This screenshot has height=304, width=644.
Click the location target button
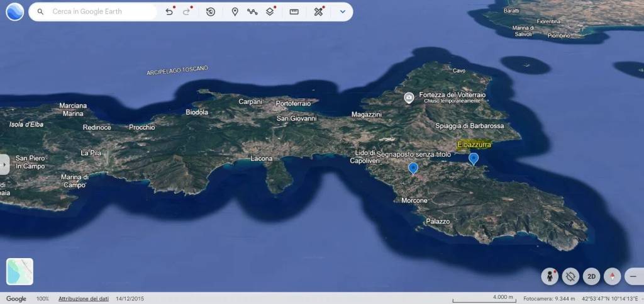point(570,276)
